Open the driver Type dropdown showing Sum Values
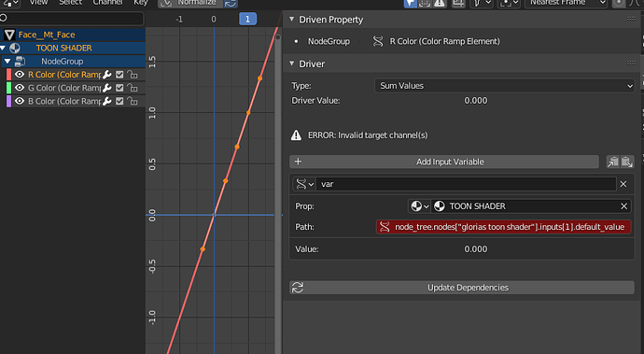This screenshot has height=354, width=644. [x=504, y=86]
